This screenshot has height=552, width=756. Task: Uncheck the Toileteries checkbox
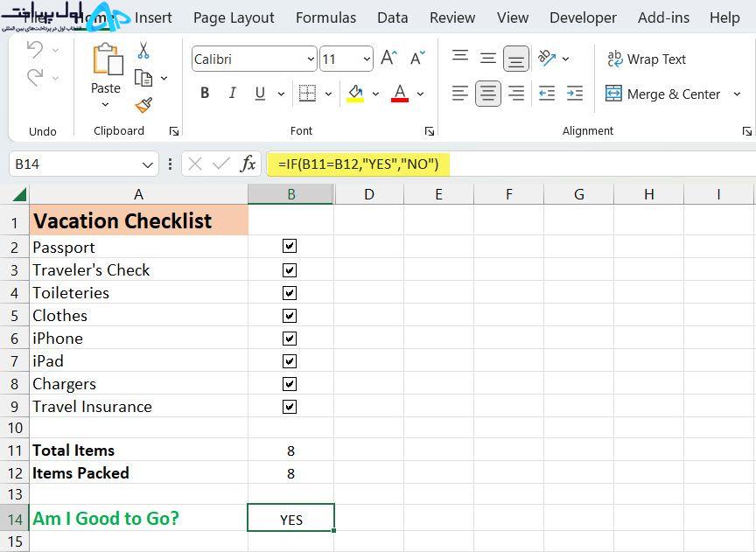(x=290, y=293)
